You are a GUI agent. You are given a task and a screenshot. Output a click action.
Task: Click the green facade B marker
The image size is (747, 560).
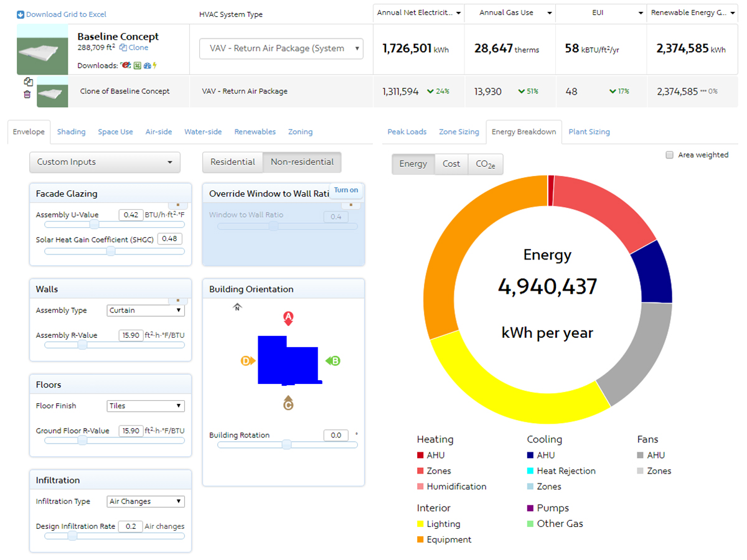click(333, 361)
